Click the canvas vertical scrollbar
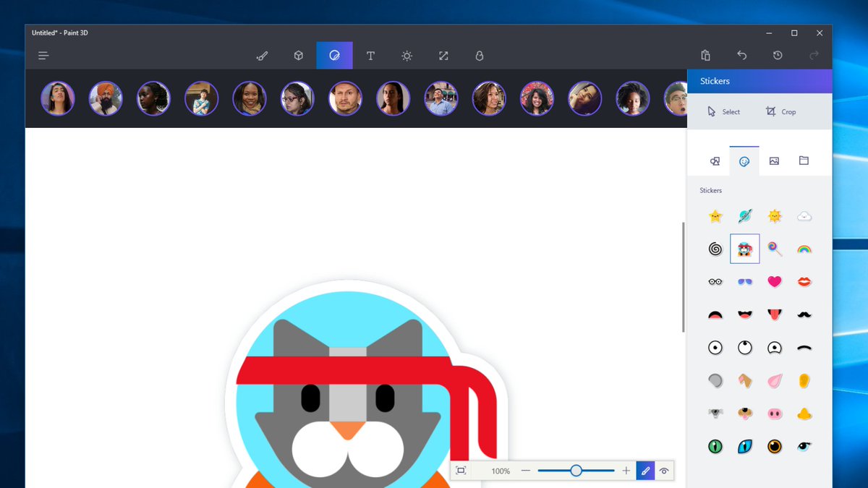Screen dimensions: 868x488 click(x=683, y=277)
